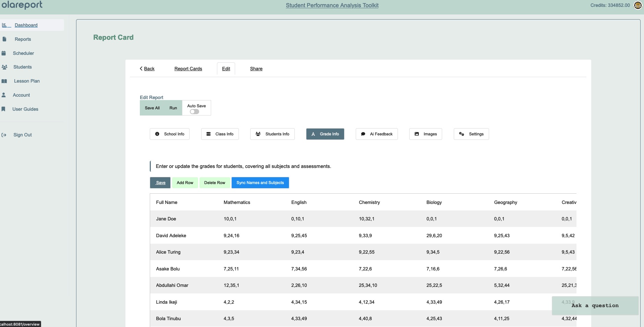Open the Report Cards tab

tap(188, 69)
